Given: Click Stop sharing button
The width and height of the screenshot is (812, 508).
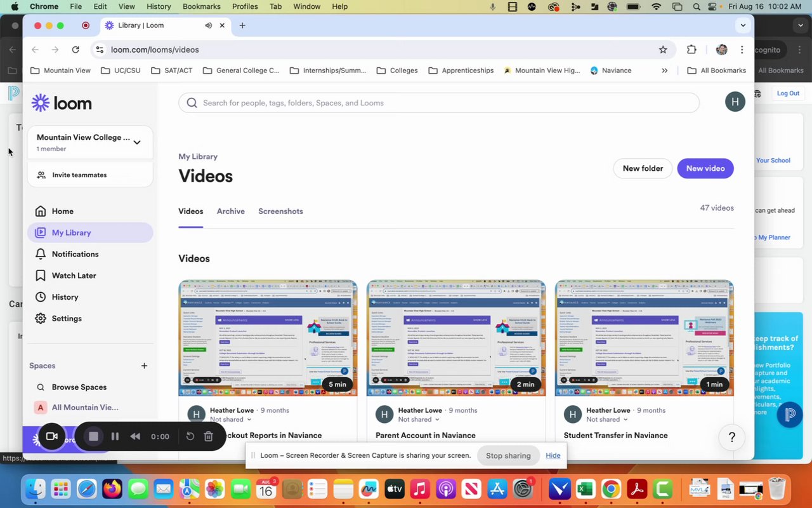Looking at the screenshot, I should point(508,455).
